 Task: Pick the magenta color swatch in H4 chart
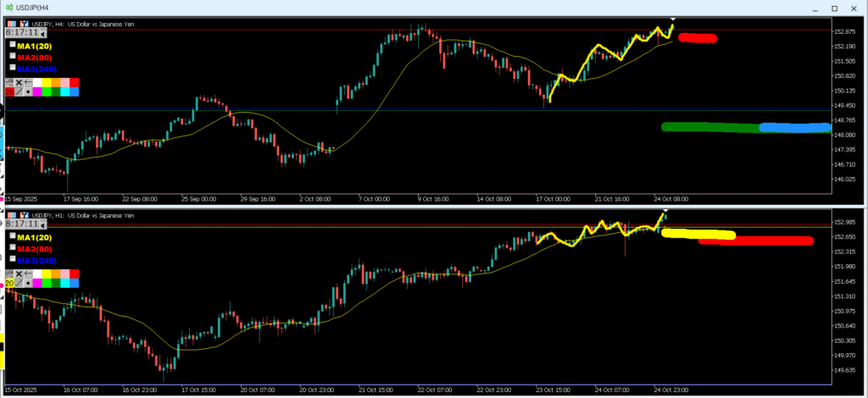coord(37,91)
